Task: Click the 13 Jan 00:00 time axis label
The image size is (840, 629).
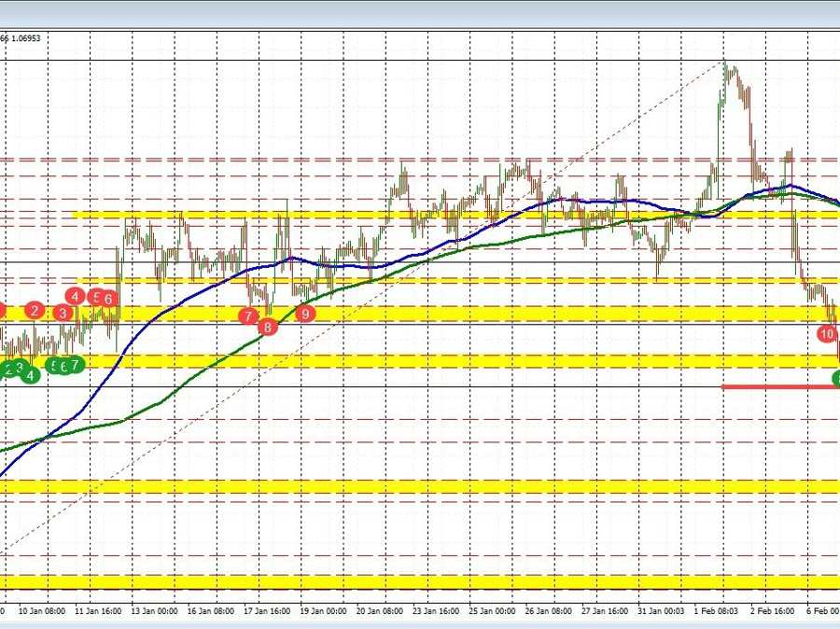Action: click(157, 610)
